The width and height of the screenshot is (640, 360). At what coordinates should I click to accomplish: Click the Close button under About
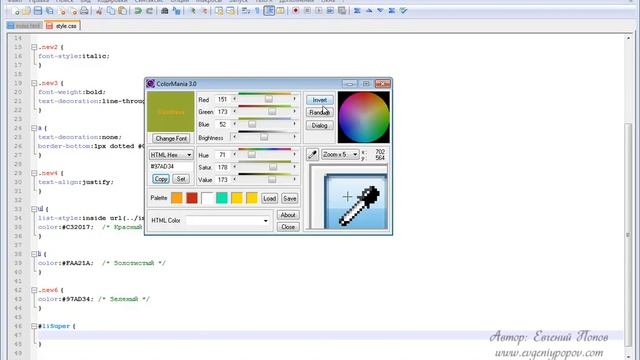click(288, 227)
